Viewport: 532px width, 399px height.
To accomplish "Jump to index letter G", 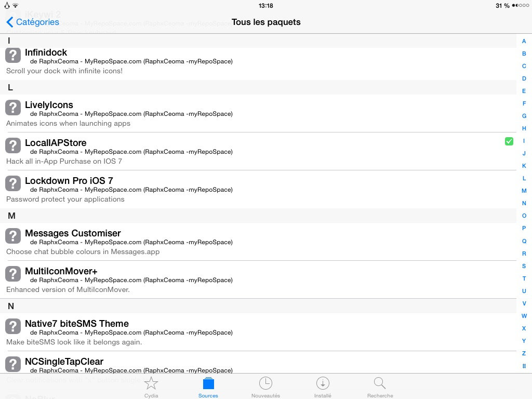I will point(524,116).
